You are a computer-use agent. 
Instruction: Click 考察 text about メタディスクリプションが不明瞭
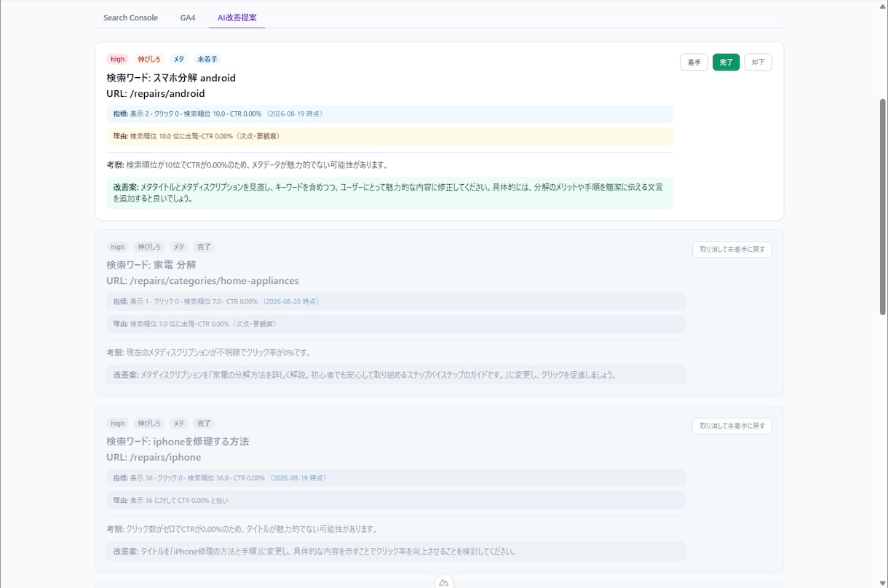pyautogui.click(x=209, y=353)
